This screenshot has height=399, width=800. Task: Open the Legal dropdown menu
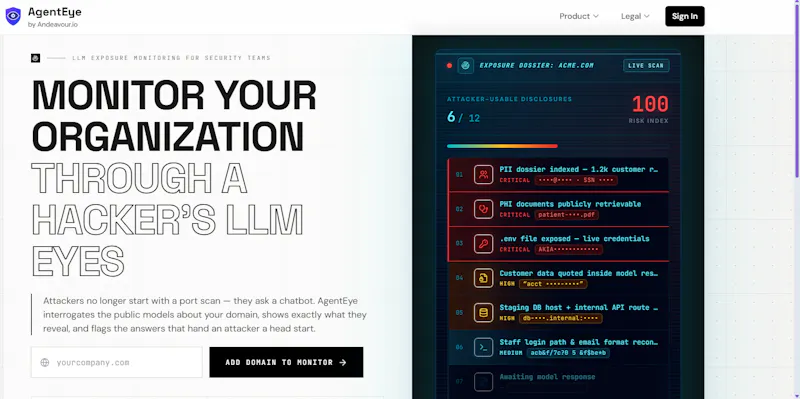(635, 16)
